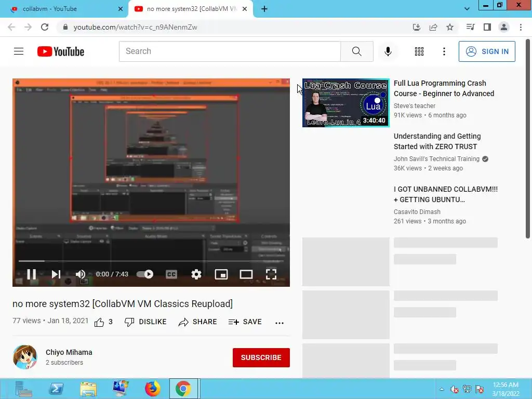532x399 pixels.
Task: Open Chiyo Mihama channel avatar
Action: coord(25,357)
